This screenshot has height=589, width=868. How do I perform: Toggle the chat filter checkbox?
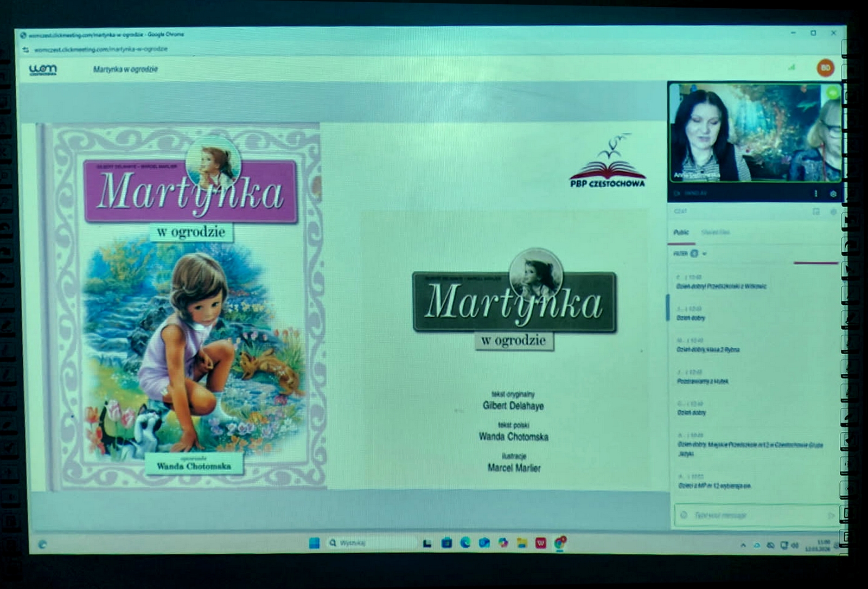[x=694, y=253]
